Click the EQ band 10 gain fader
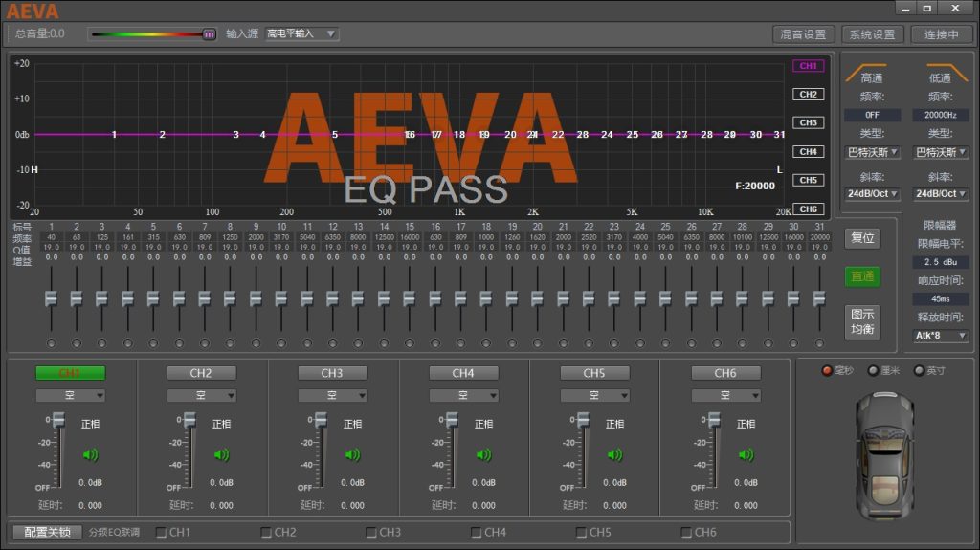The height and width of the screenshot is (550, 980). [x=281, y=298]
